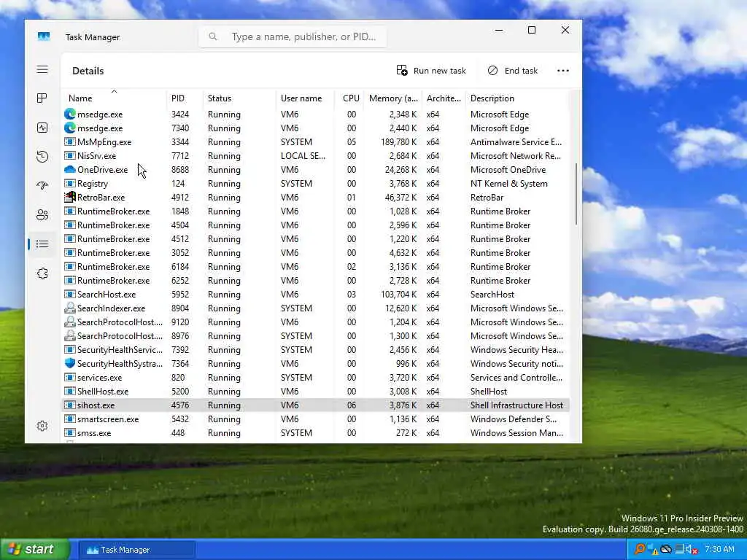Open the Services page icon
Image resolution: width=747 pixels, height=560 pixels.
tap(42, 273)
